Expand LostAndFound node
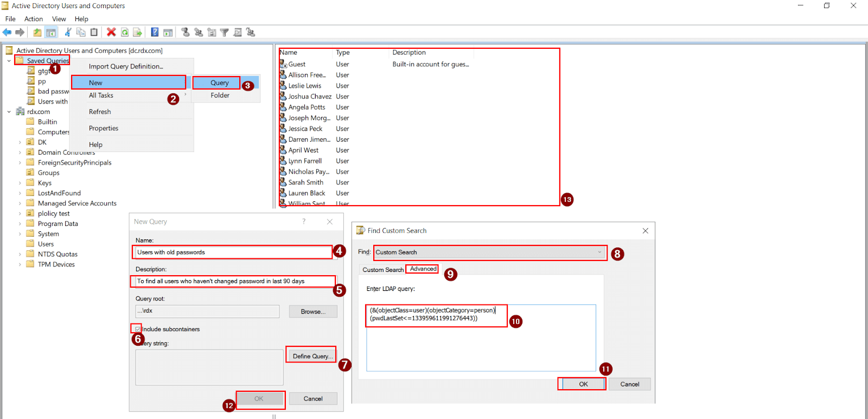Image resolution: width=868 pixels, height=419 pixels. (x=20, y=193)
